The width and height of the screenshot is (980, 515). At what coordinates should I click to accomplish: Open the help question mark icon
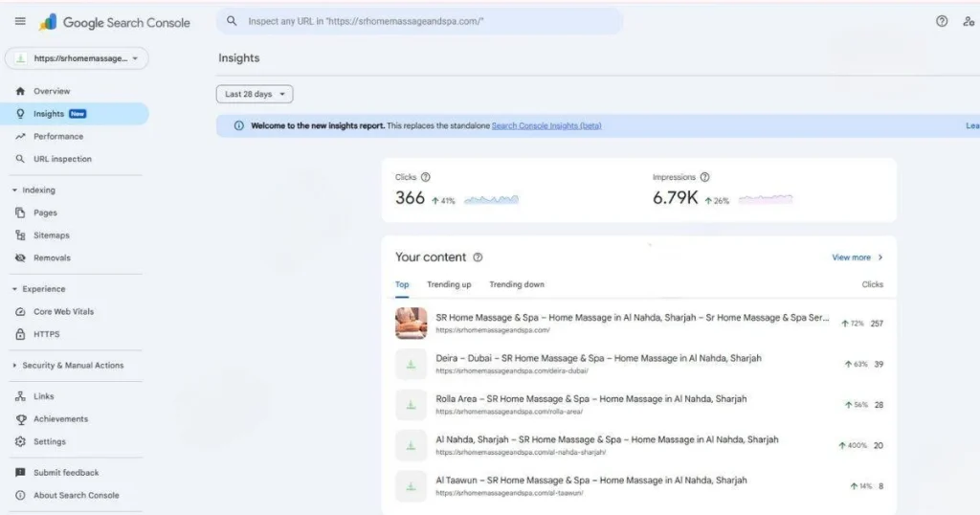(942, 21)
